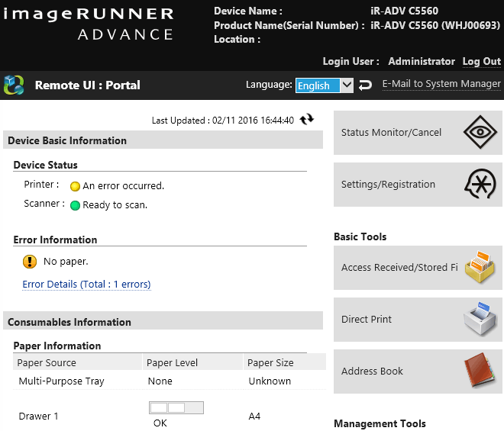Open Error Details (Total : 1 errors)

click(86, 285)
